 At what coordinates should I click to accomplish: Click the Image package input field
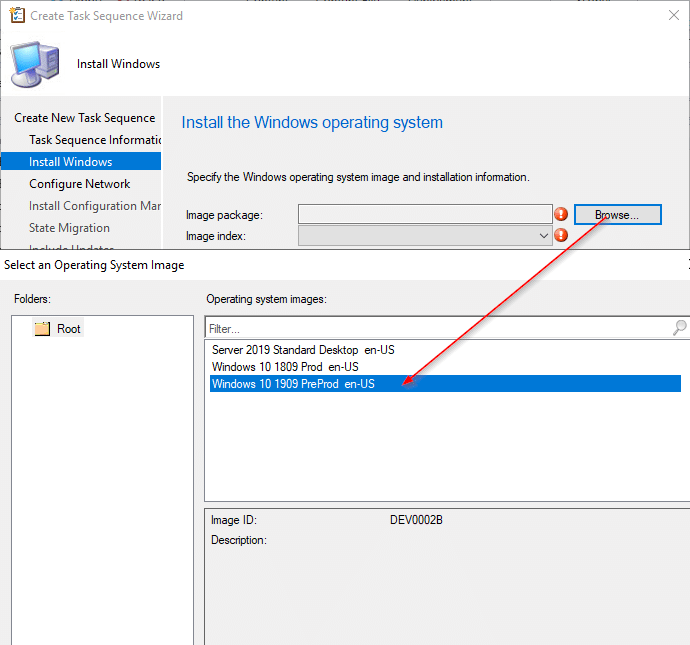point(425,214)
